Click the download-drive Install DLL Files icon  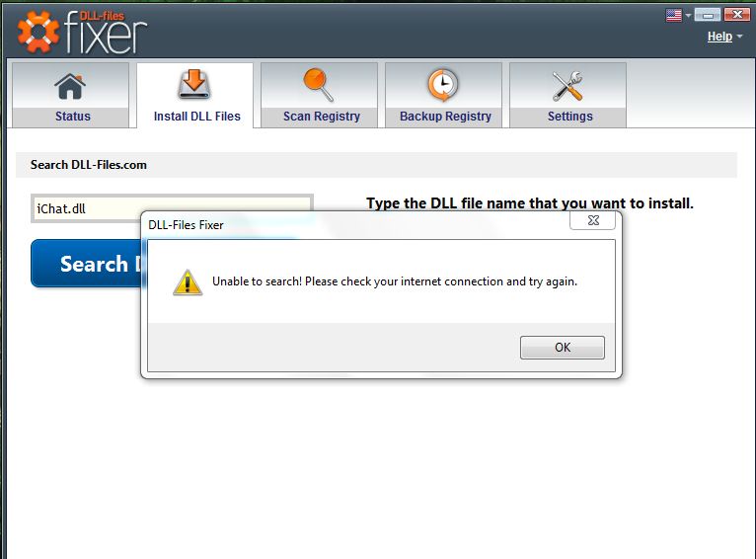pyautogui.click(x=194, y=84)
